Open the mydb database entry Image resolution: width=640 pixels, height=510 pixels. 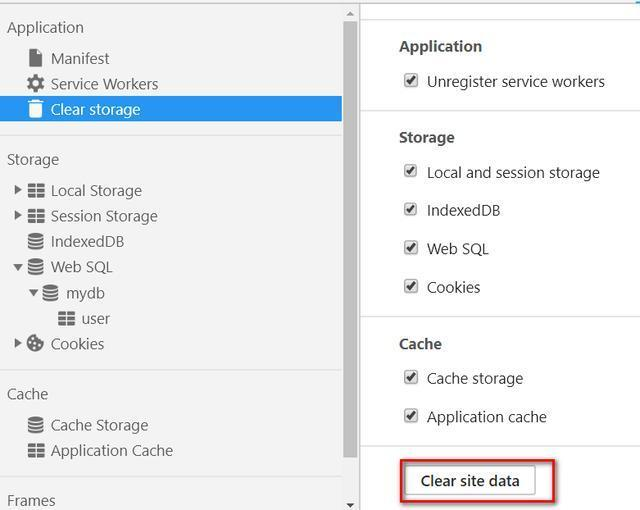pyautogui.click(x=85, y=293)
